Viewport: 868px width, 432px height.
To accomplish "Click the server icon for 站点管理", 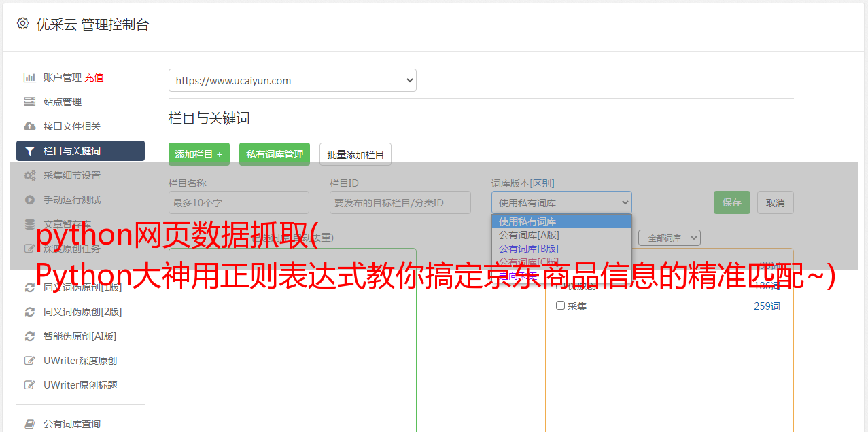I will [29, 102].
